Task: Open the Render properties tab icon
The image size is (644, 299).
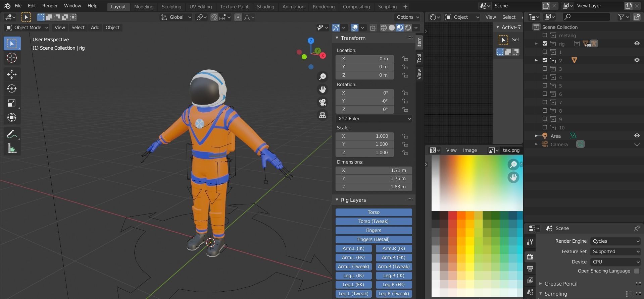Action: click(x=530, y=257)
